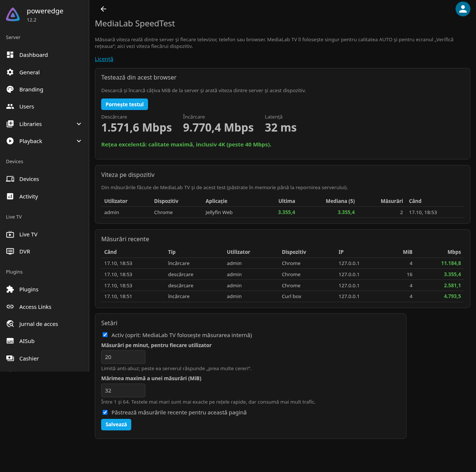Click the 32 ms latency value
The height and width of the screenshot is (472, 476).
281,128
